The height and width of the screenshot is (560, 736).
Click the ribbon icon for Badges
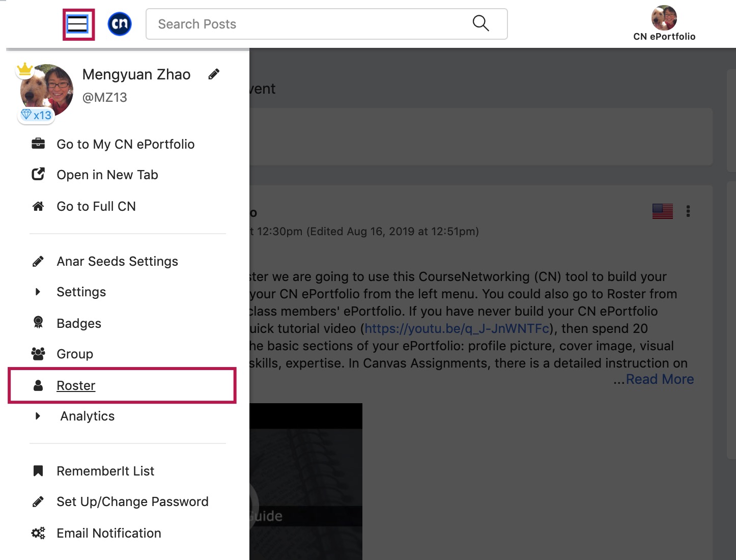click(38, 322)
